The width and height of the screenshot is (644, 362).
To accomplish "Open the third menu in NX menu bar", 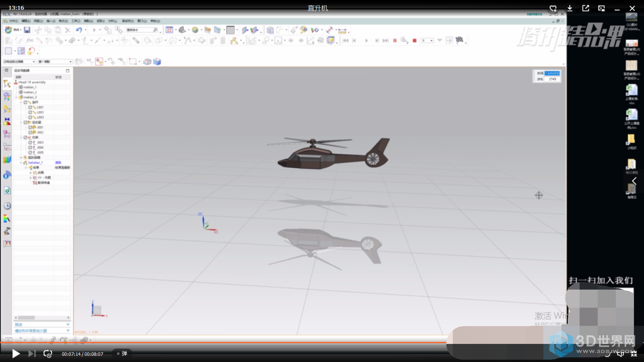I will (39, 21).
